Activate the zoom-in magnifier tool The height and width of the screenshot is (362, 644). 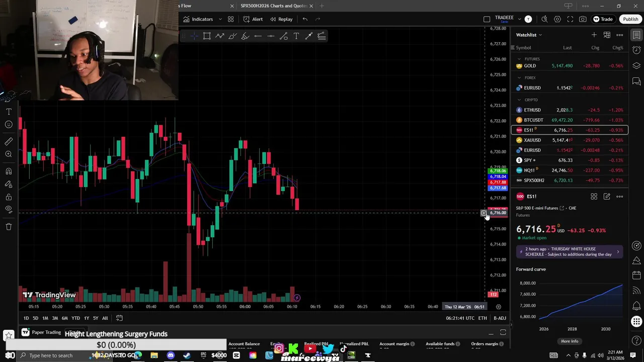pyautogui.click(x=9, y=154)
